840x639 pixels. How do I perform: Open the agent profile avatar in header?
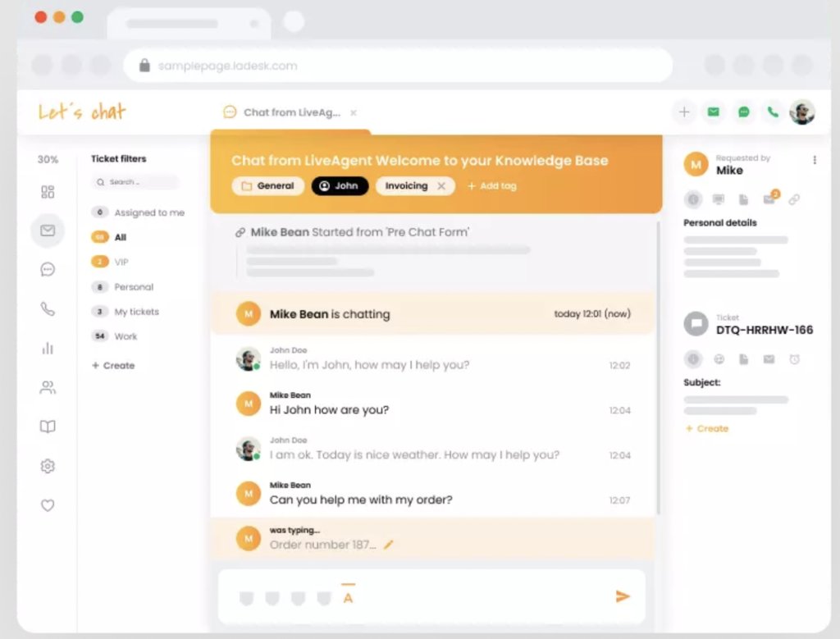point(802,112)
